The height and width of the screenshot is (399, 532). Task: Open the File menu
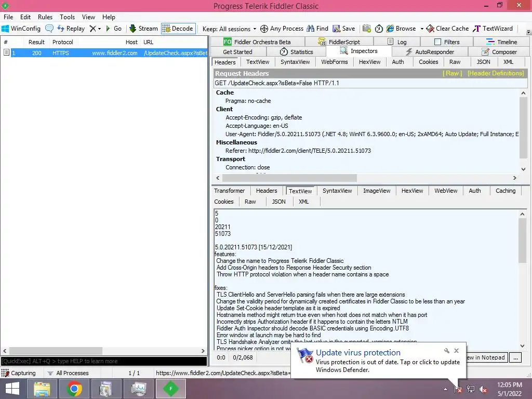8,17
